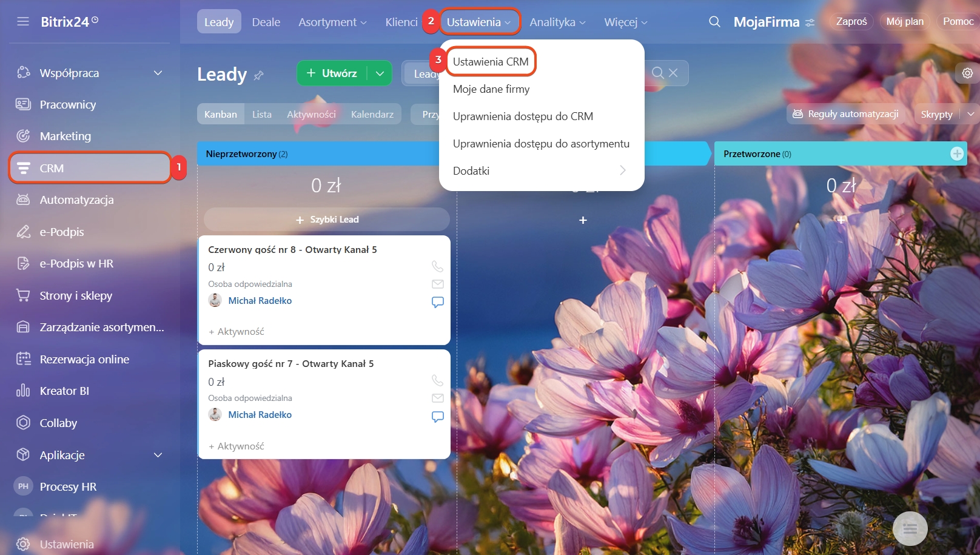This screenshot has height=555, width=980.
Task: Open the Utwórz dropdown arrow
Action: pos(380,73)
